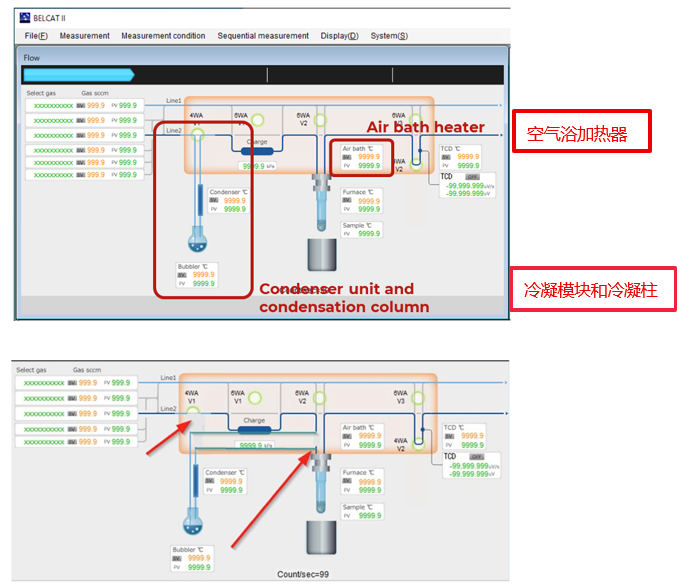This screenshot has width=677, height=587.
Task: Open the File(F) menu
Action: (x=36, y=36)
